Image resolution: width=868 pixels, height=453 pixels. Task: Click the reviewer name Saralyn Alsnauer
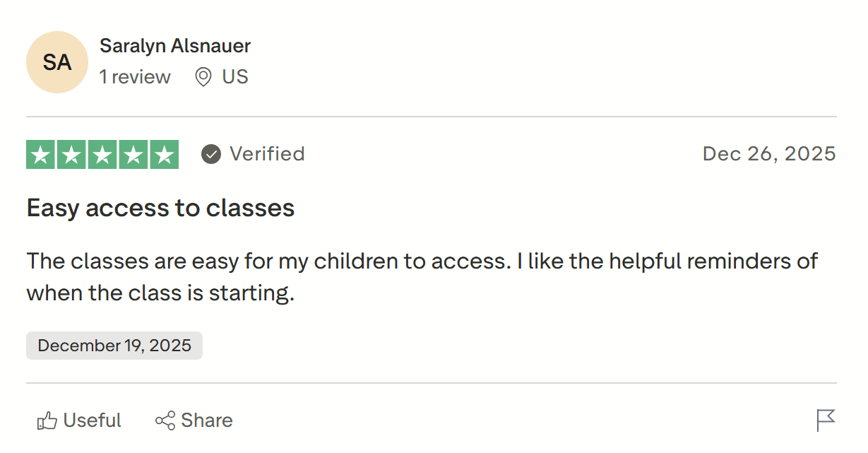tap(174, 45)
